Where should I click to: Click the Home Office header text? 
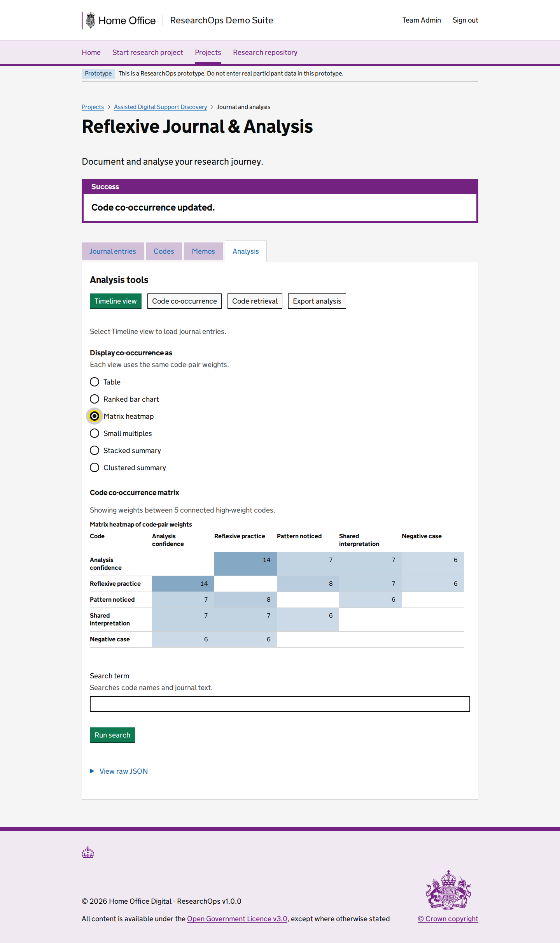[x=127, y=21]
